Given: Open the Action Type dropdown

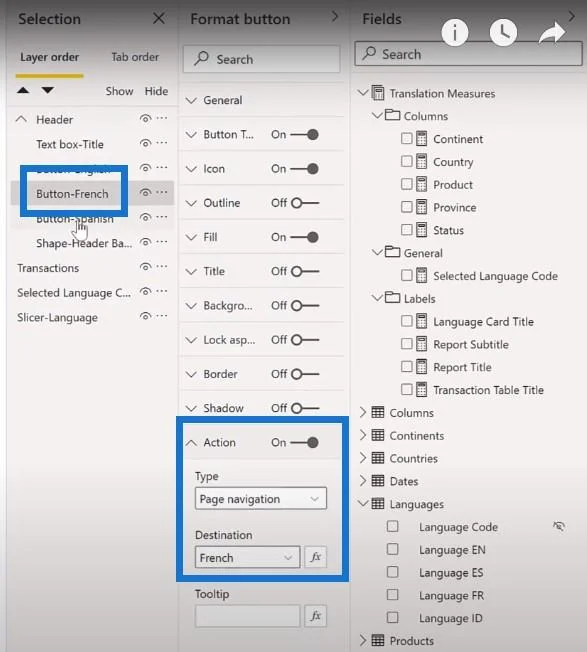Looking at the screenshot, I should click(x=261, y=499).
